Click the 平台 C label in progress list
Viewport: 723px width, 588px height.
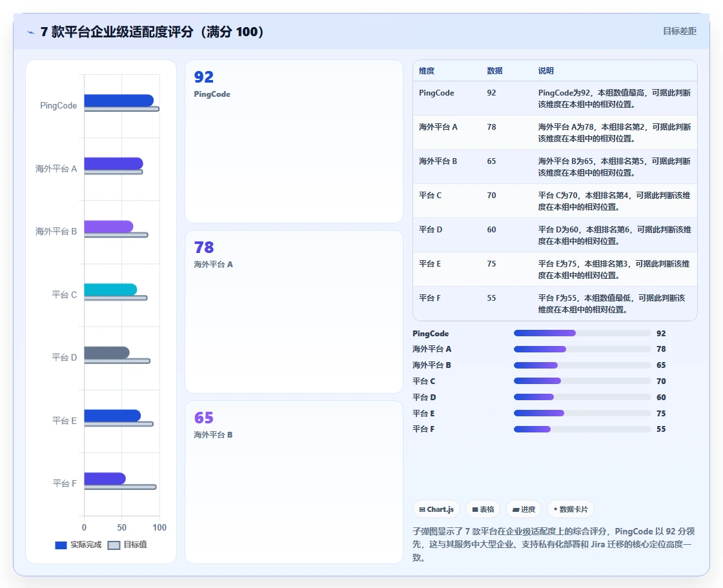(x=423, y=381)
